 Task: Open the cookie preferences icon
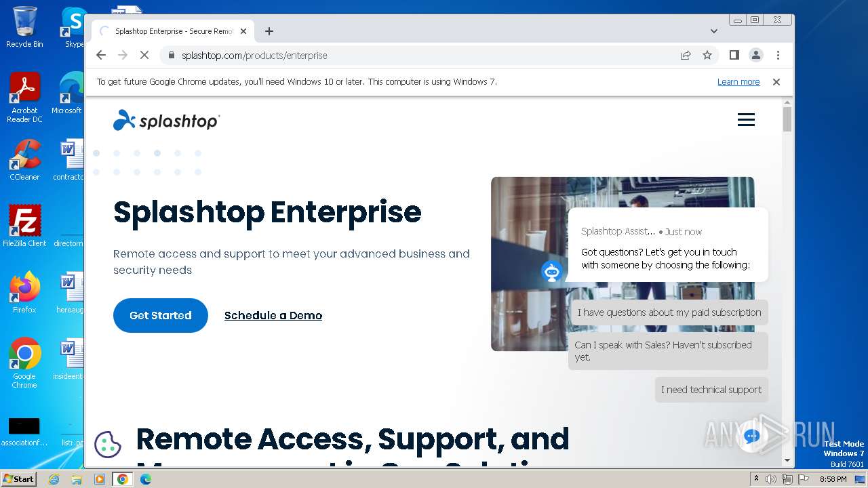tap(107, 445)
